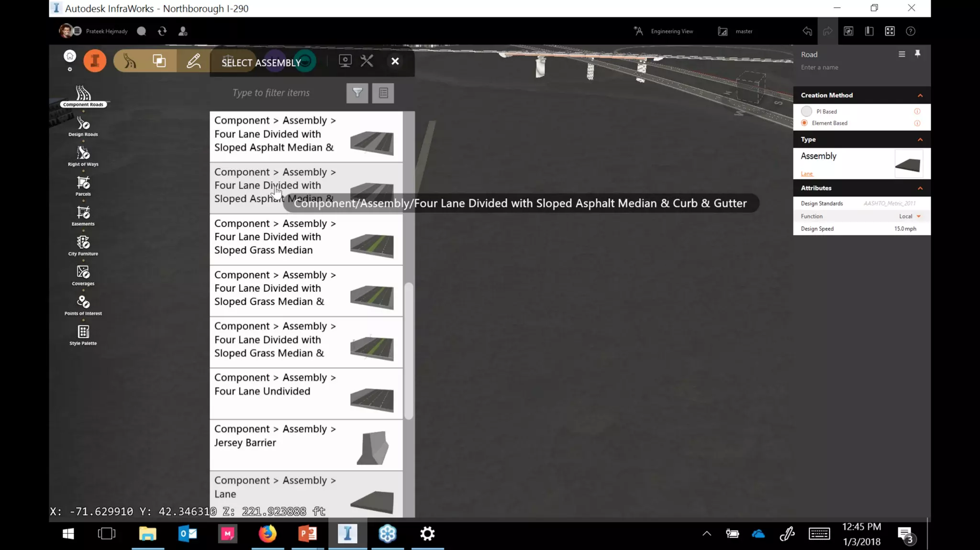This screenshot has height=550, width=980.
Task: Click info icon next to PI Based
Action: [x=917, y=111]
